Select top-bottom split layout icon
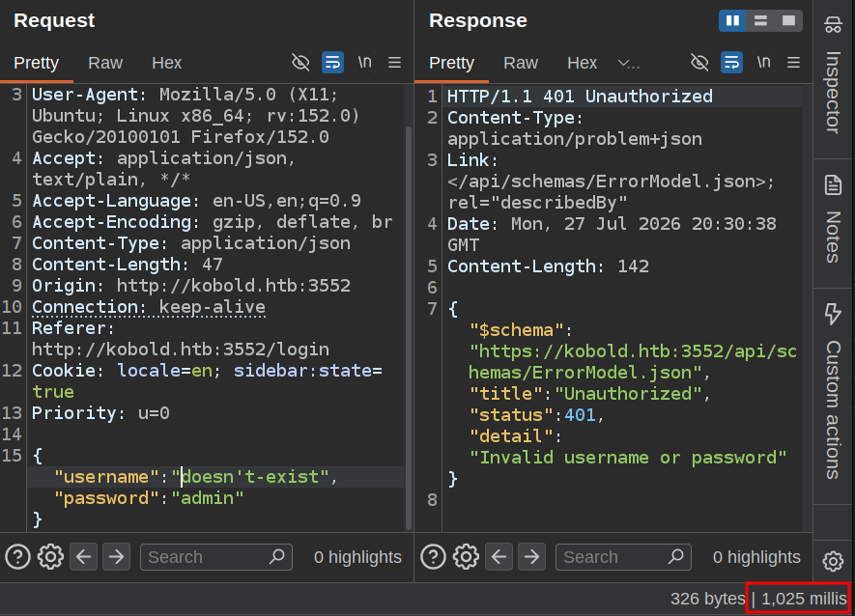Viewport: 855px width, 616px height. [760, 20]
